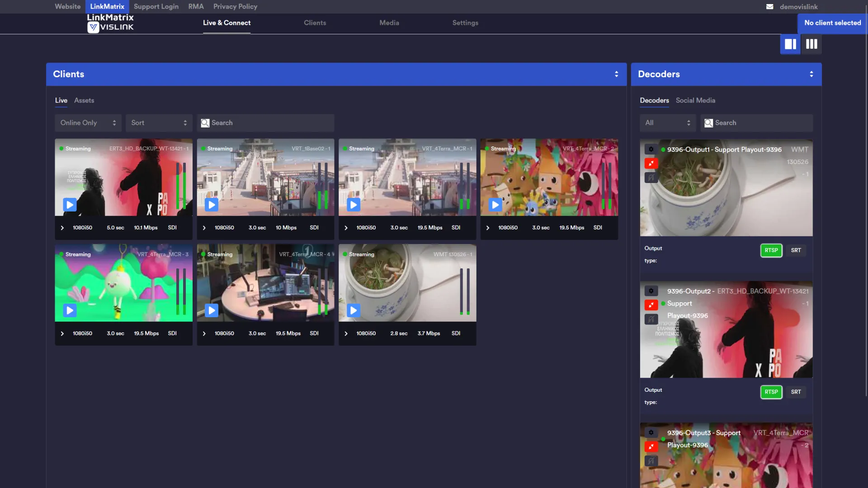
Task: Open gear settings for 9396-Output3 decoder
Action: [651, 433]
